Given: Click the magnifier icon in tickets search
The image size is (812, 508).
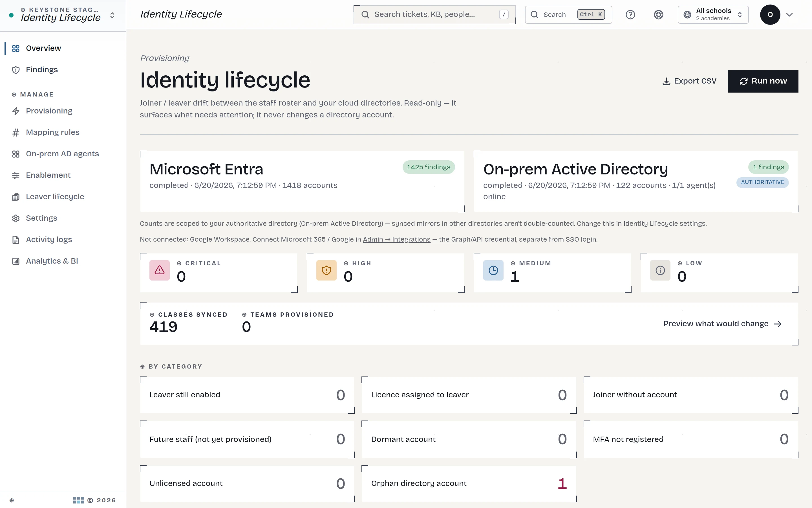Looking at the screenshot, I should (x=365, y=14).
